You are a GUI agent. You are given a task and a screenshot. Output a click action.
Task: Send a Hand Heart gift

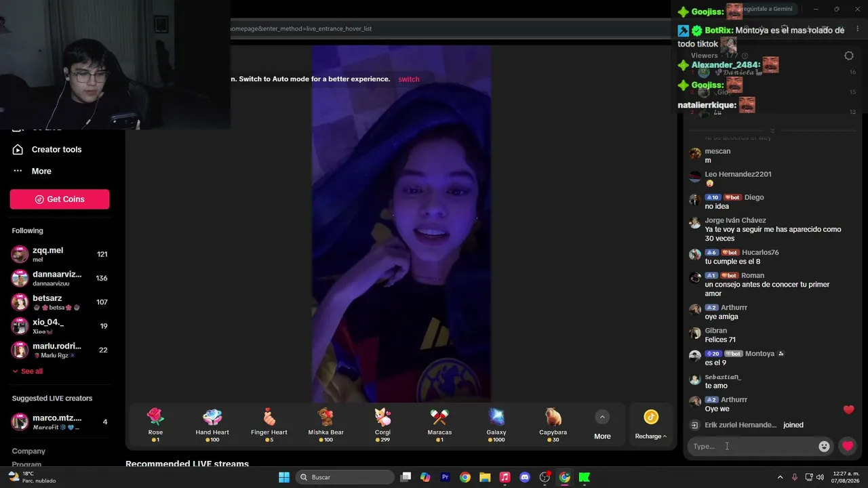(x=212, y=425)
